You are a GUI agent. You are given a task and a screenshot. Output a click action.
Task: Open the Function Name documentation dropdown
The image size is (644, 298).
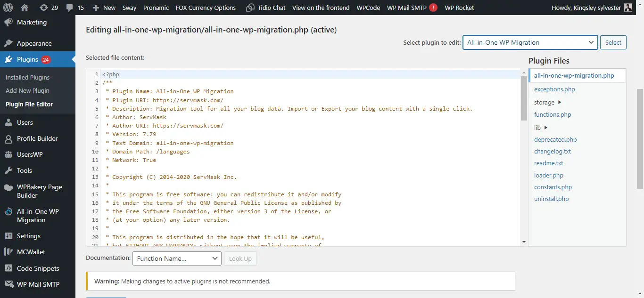click(x=177, y=258)
